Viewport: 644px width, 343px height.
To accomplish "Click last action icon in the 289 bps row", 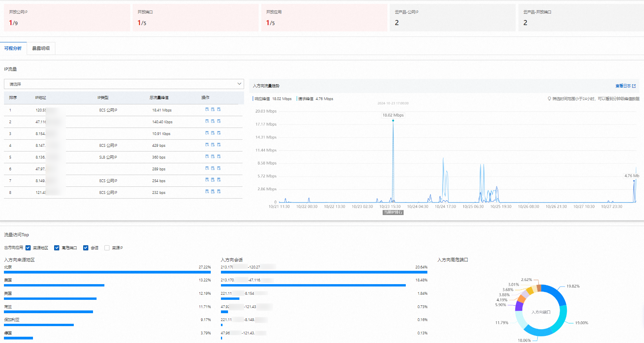I will point(219,168).
